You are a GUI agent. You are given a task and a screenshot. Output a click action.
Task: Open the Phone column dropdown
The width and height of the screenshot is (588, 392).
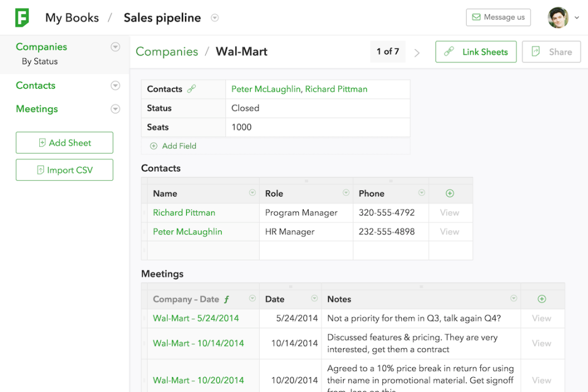(x=421, y=192)
